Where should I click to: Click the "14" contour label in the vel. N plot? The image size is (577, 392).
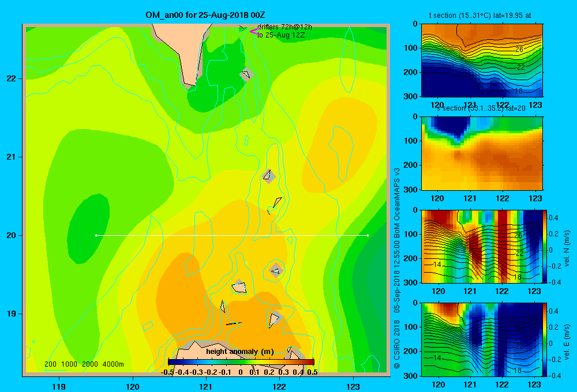point(437,265)
